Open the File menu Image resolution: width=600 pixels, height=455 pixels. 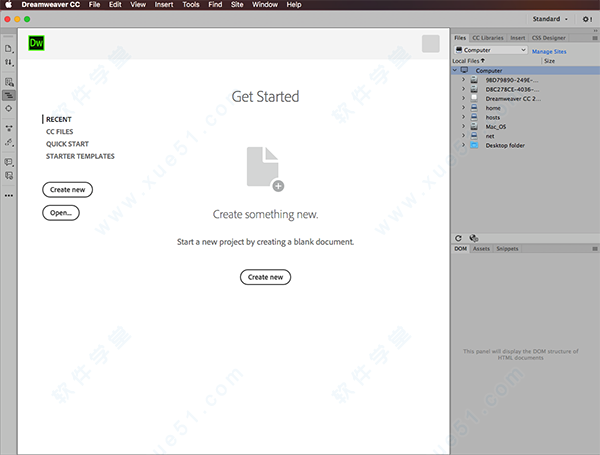pos(94,5)
